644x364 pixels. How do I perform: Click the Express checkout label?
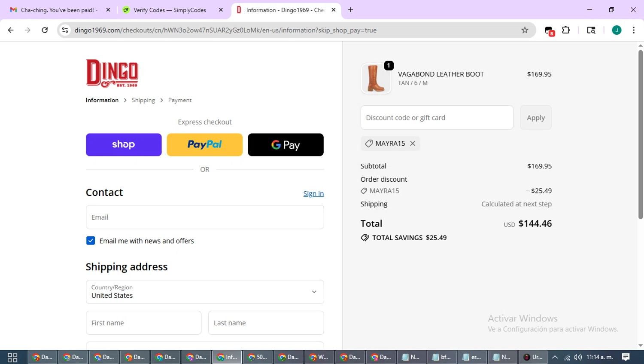[205, 122]
